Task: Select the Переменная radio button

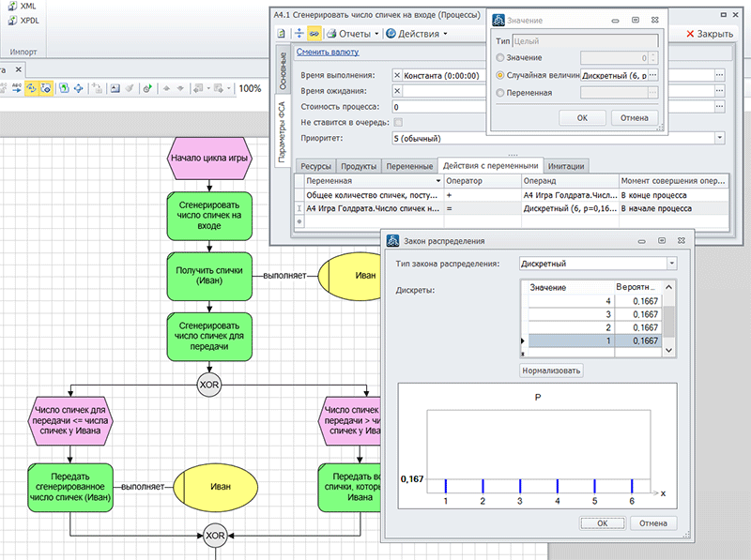Action: click(x=499, y=93)
